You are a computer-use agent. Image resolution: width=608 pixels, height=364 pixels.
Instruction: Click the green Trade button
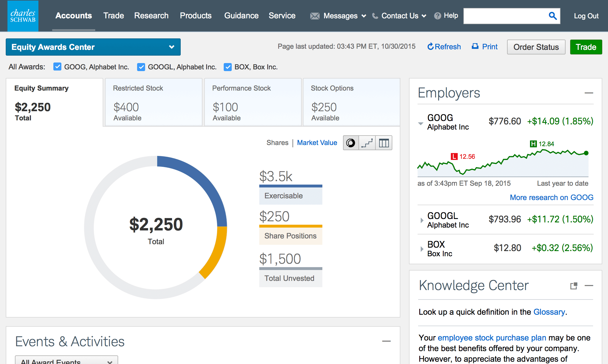point(586,47)
